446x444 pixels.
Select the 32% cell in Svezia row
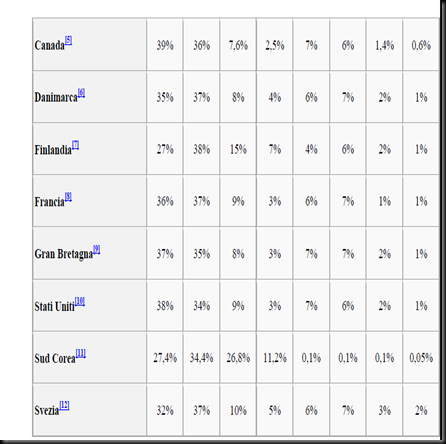165,410
